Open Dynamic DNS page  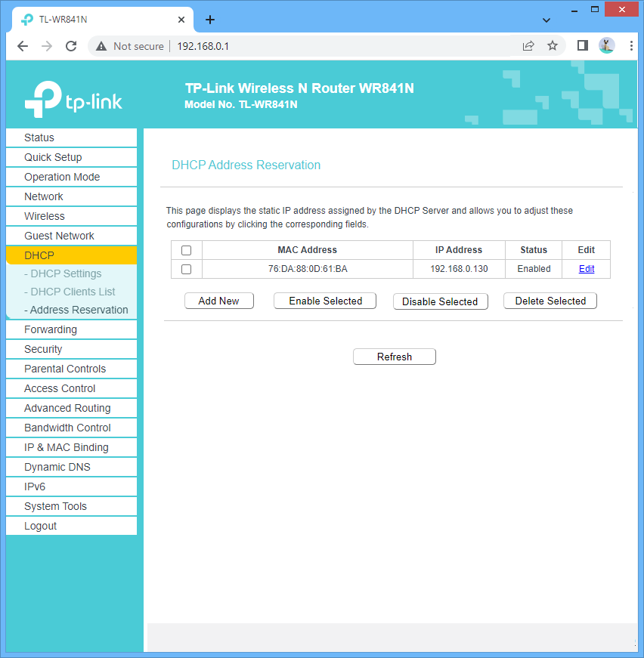[x=71, y=467]
